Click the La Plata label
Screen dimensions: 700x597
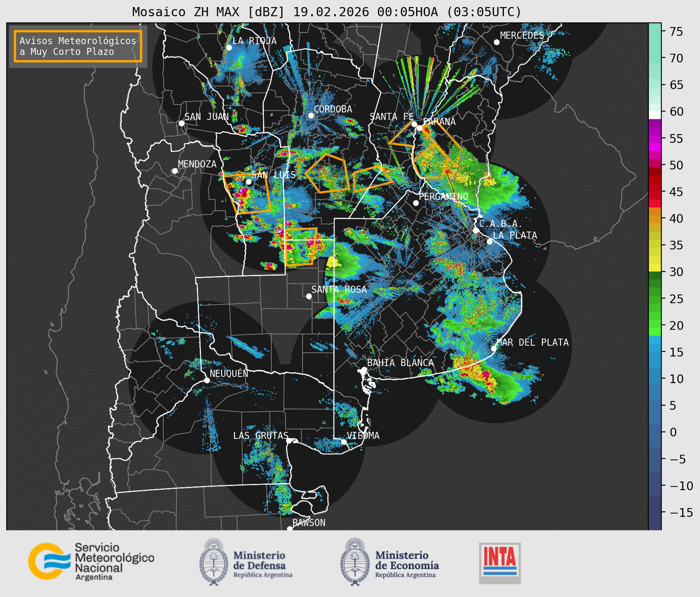515,235
